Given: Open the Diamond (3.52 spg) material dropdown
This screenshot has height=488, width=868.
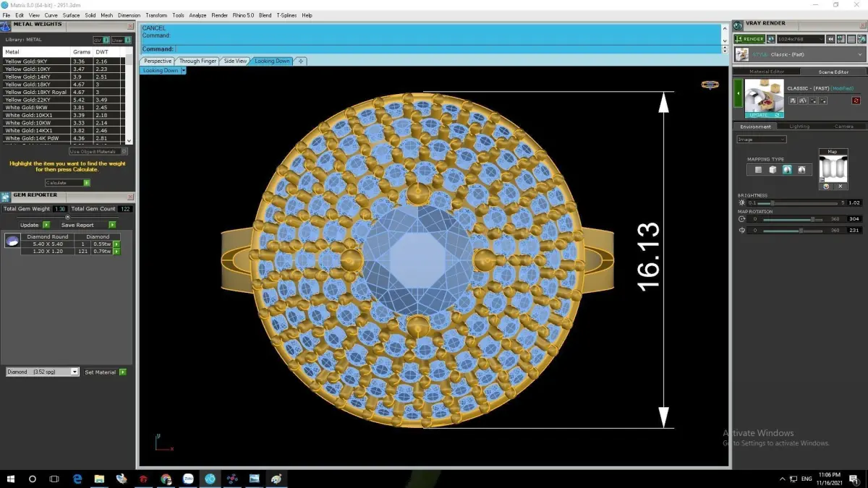Looking at the screenshot, I should (x=42, y=372).
